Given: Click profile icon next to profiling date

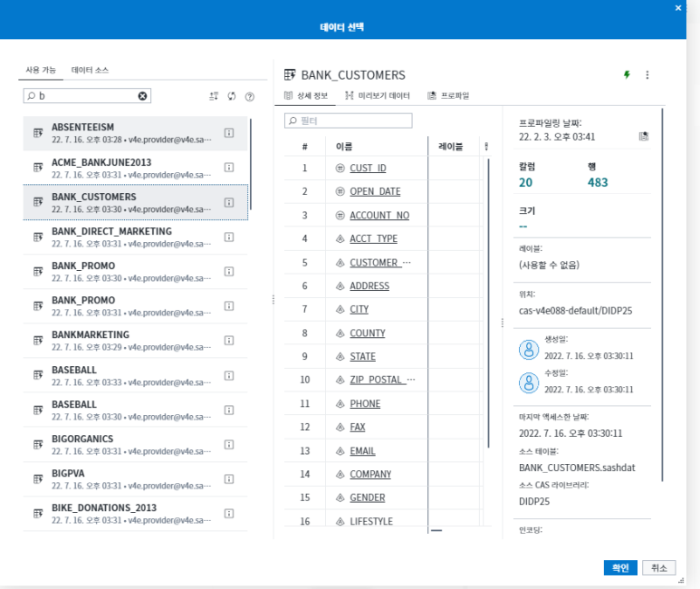Looking at the screenshot, I should tap(644, 137).
